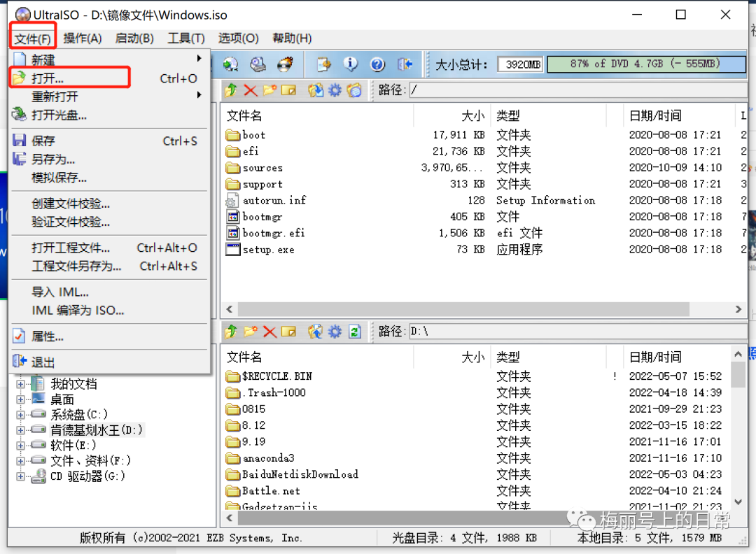The image size is (756, 554).
Task: Click the local path field showing D:\
Action: 577,332
